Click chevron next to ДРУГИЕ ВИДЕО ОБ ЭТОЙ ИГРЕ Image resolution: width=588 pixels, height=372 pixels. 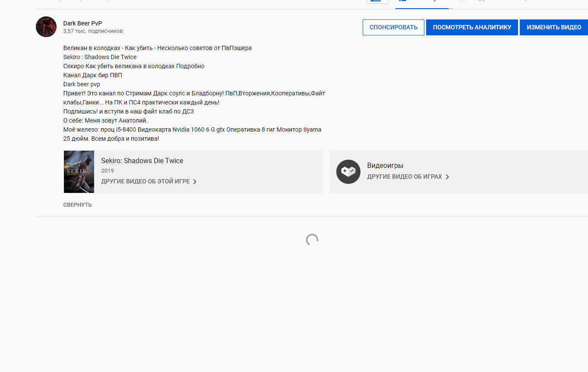point(195,182)
